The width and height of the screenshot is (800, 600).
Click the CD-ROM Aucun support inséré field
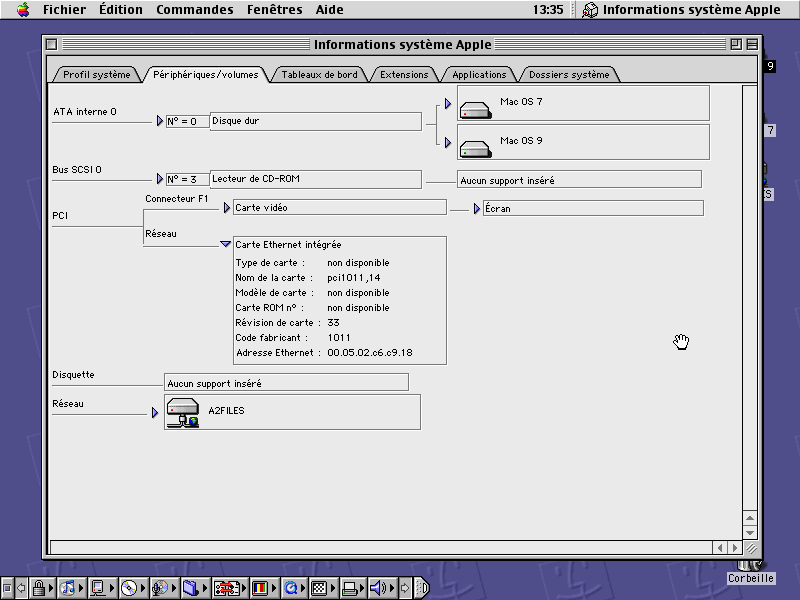[x=579, y=180]
